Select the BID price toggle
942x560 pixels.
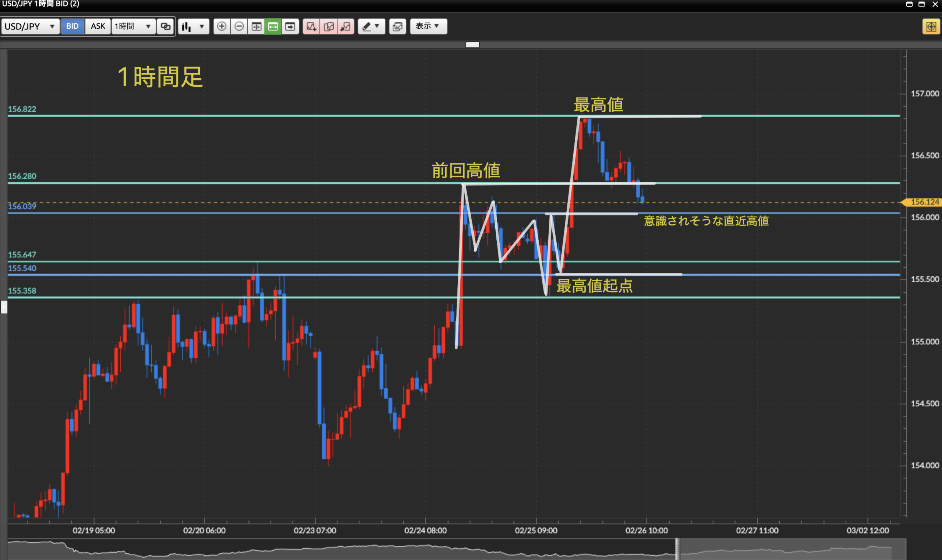coord(72,26)
